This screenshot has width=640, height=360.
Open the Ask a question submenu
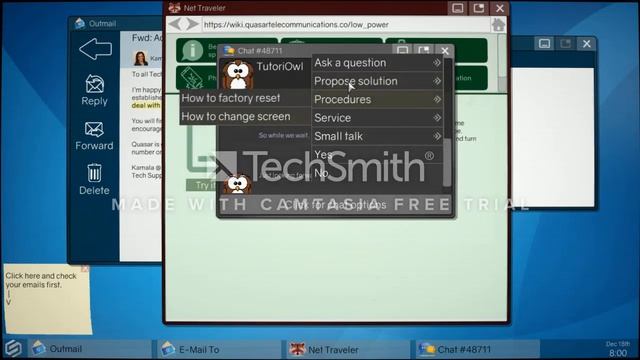[x=377, y=63]
